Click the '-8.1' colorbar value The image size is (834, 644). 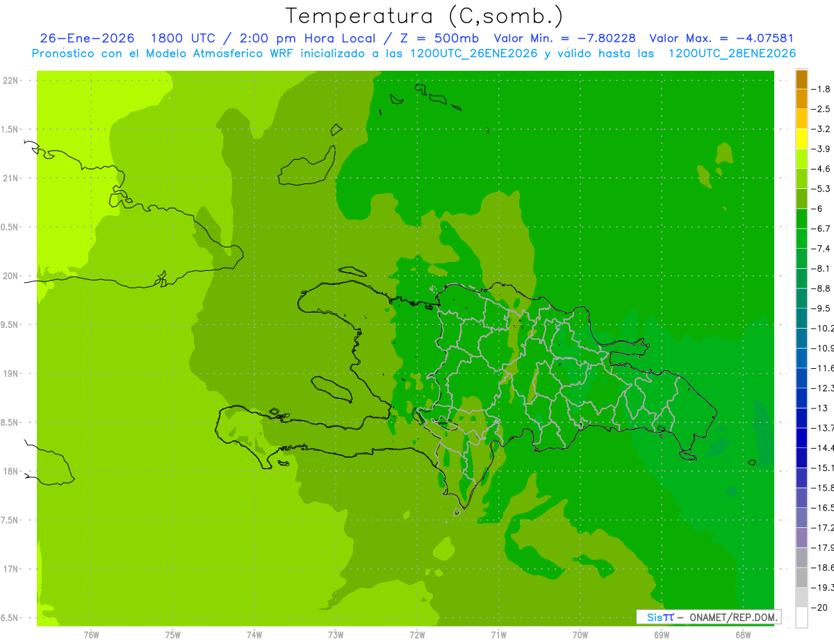coord(821,269)
